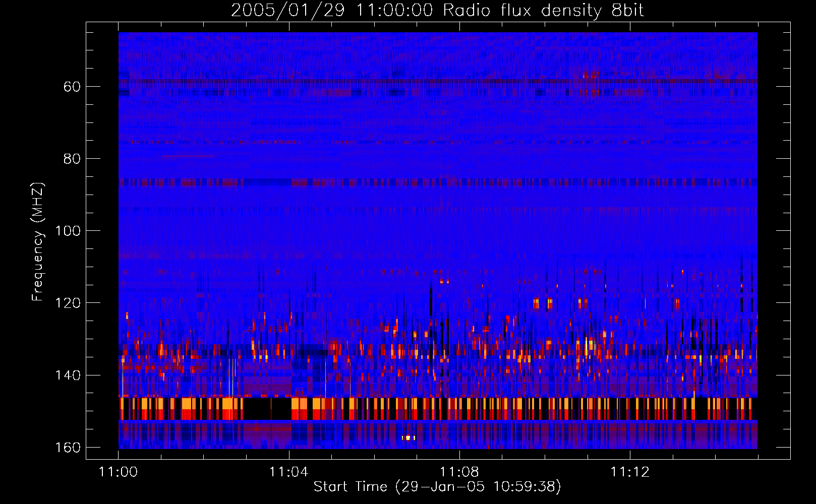Click the plot title "Radio flux density 8bit"

(543, 10)
